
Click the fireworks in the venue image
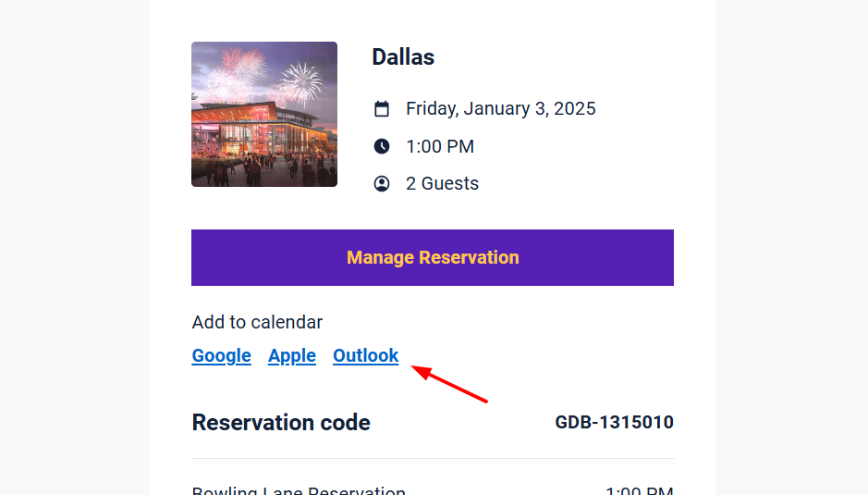[x=260, y=78]
